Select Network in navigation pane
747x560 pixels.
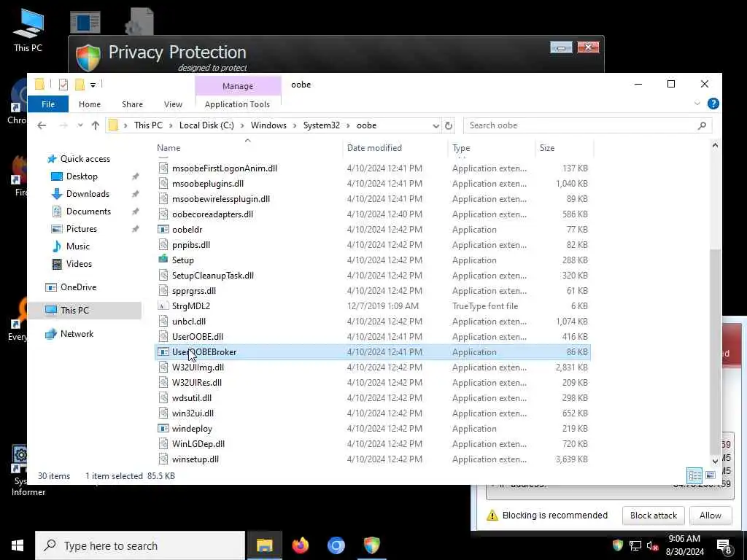pos(77,334)
